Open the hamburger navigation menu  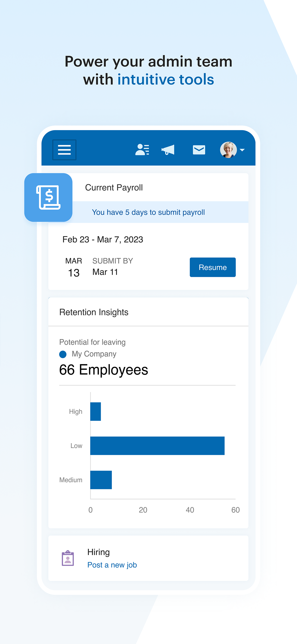point(64,150)
